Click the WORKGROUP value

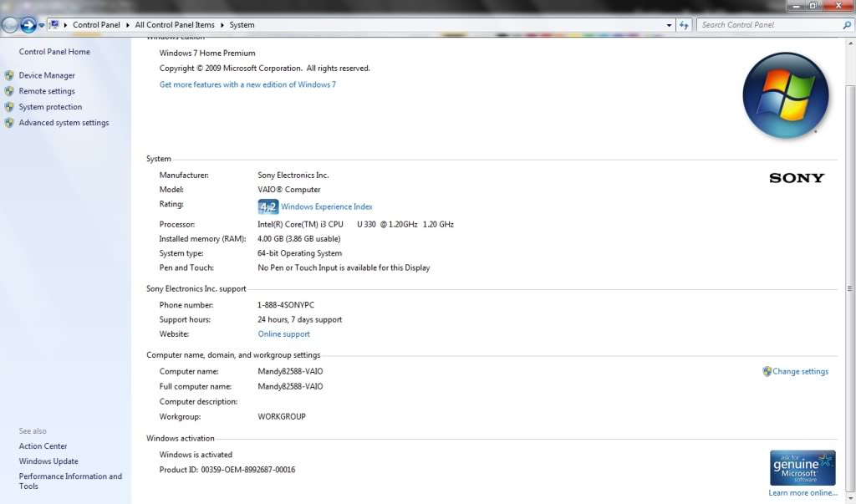(282, 416)
